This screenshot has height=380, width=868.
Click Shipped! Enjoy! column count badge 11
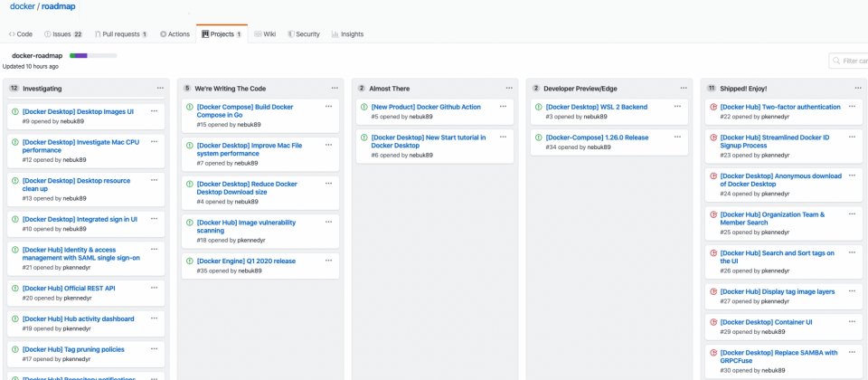(x=712, y=88)
